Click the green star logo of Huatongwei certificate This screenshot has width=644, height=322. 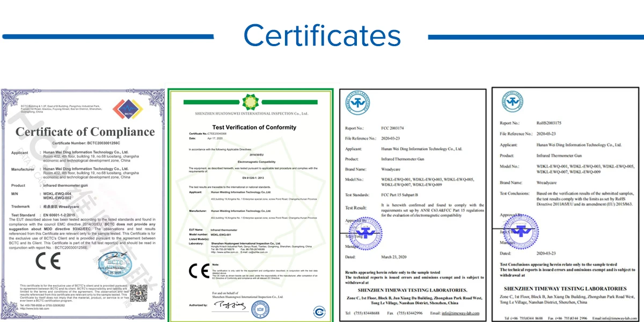(251, 102)
